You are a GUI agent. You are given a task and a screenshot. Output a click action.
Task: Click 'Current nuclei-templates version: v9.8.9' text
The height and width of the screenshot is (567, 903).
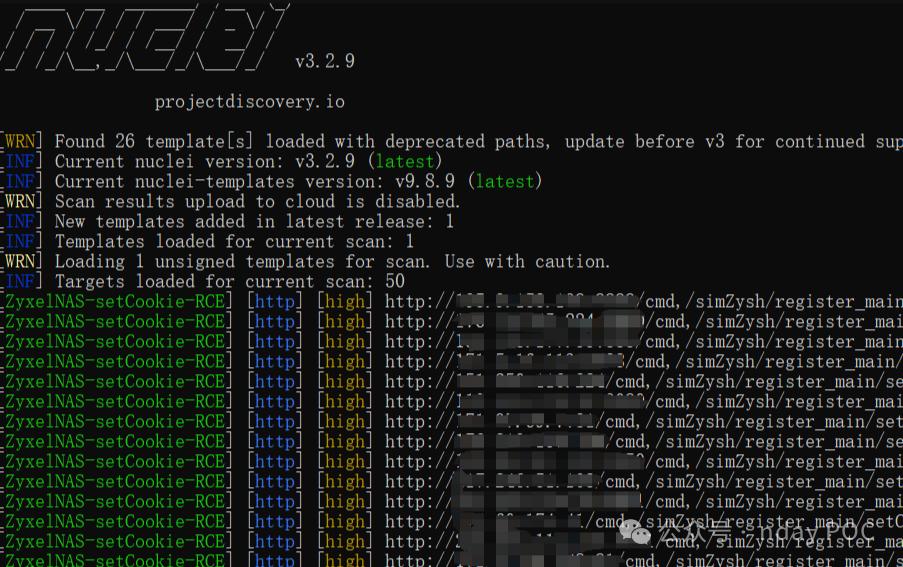pyautogui.click(x=255, y=182)
